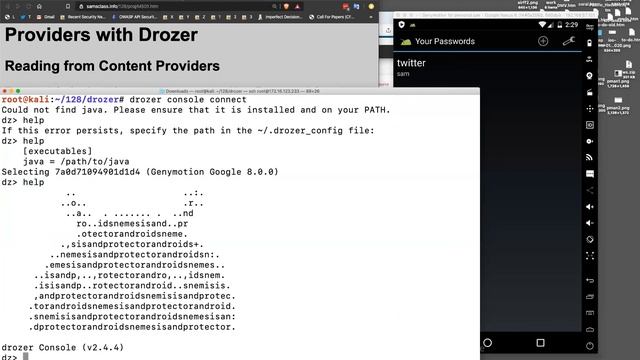Click the browser profile avatar icon
This screenshot has height=360, width=640.
tap(371, 6)
